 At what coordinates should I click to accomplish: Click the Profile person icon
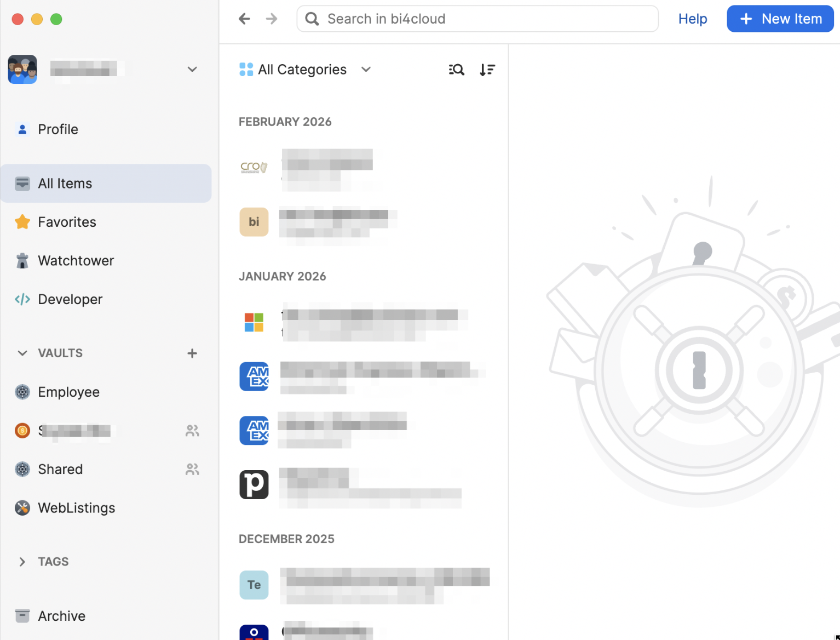tap(22, 129)
